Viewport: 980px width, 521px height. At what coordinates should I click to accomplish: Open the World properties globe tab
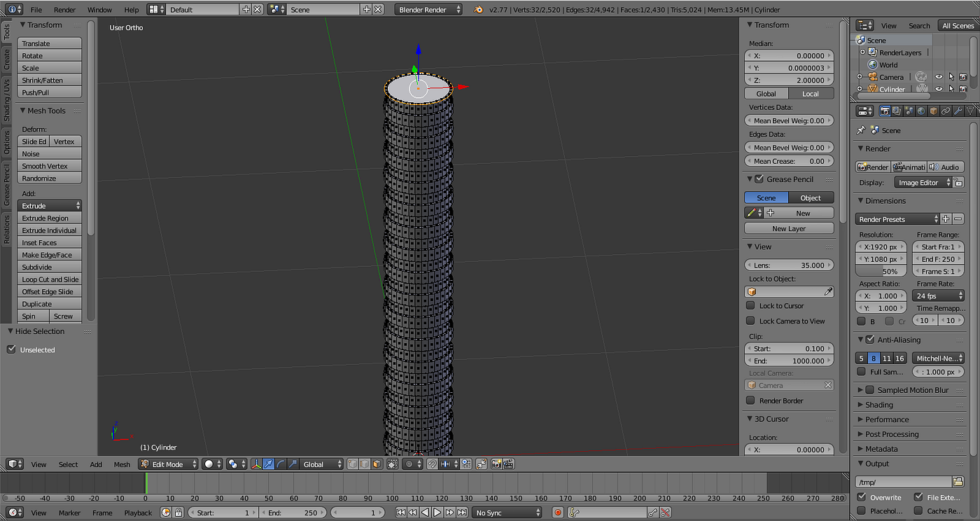[922, 111]
